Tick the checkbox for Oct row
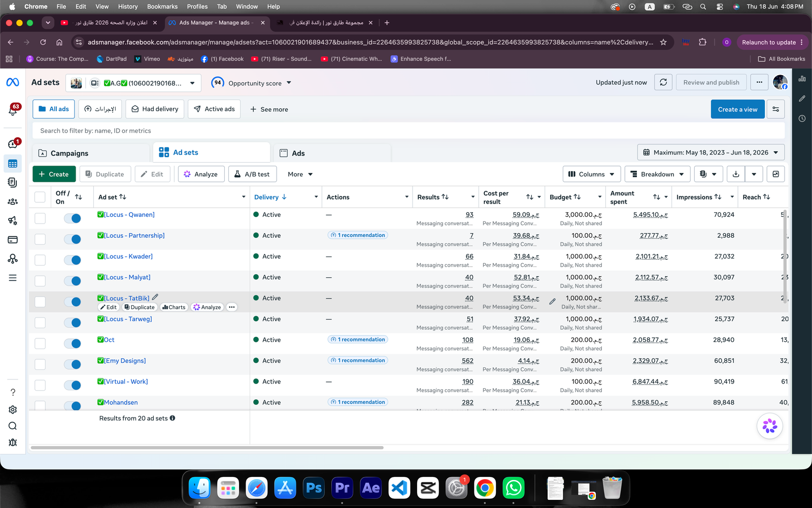812x508 pixels. pyautogui.click(x=40, y=343)
